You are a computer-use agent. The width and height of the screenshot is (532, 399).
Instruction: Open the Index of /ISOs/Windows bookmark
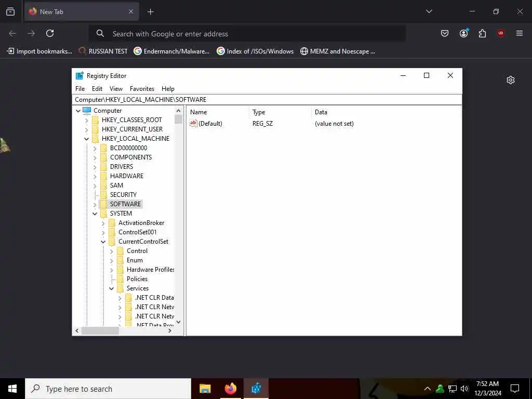(x=255, y=51)
